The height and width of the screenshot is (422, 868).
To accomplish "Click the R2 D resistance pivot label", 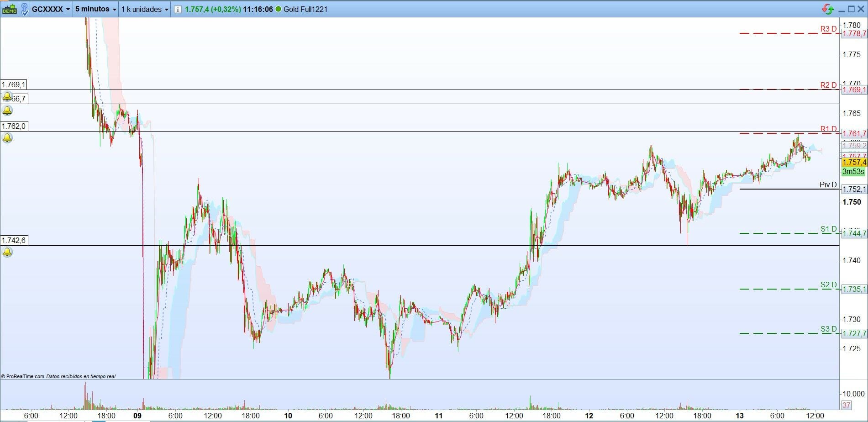I will tap(828, 85).
